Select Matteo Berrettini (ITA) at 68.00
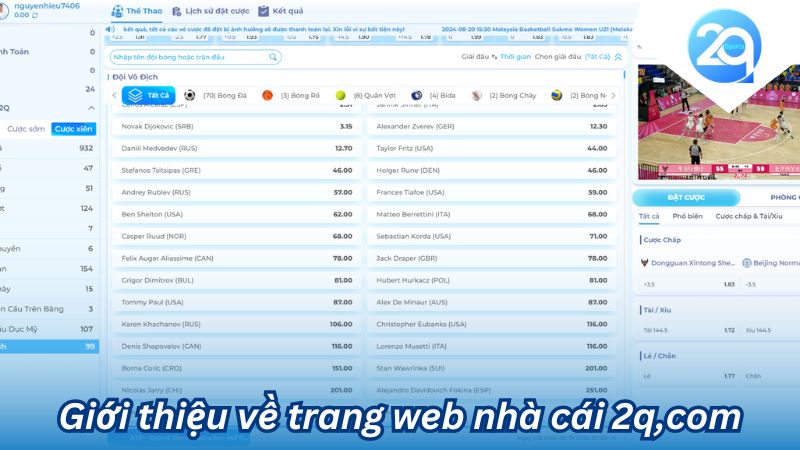Screen dimensions: 800x450 pyautogui.click(x=492, y=214)
